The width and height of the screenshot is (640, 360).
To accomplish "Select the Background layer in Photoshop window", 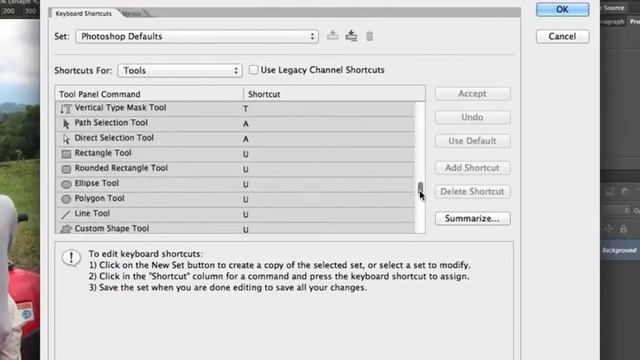I will (x=620, y=250).
